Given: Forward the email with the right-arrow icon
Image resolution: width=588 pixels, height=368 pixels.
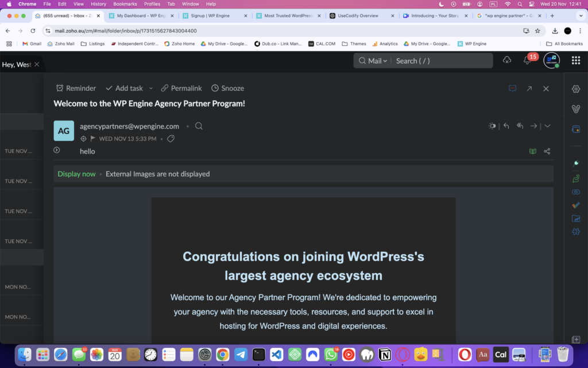Looking at the screenshot, I should pyautogui.click(x=533, y=126).
